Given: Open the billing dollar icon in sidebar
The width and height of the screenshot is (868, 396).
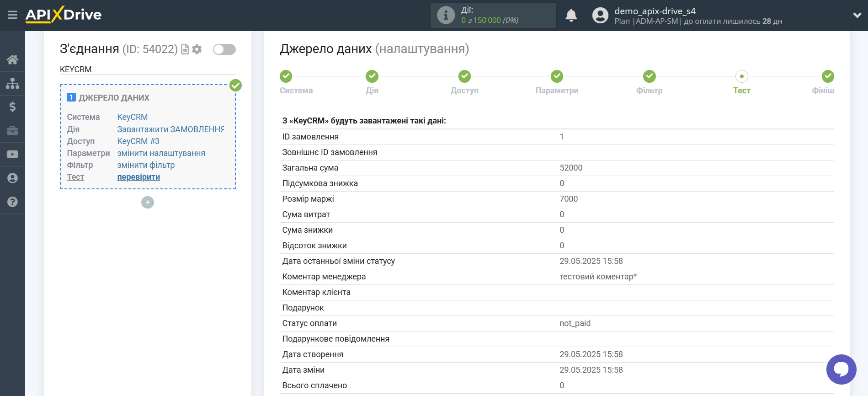Looking at the screenshot, I should 12,107.
